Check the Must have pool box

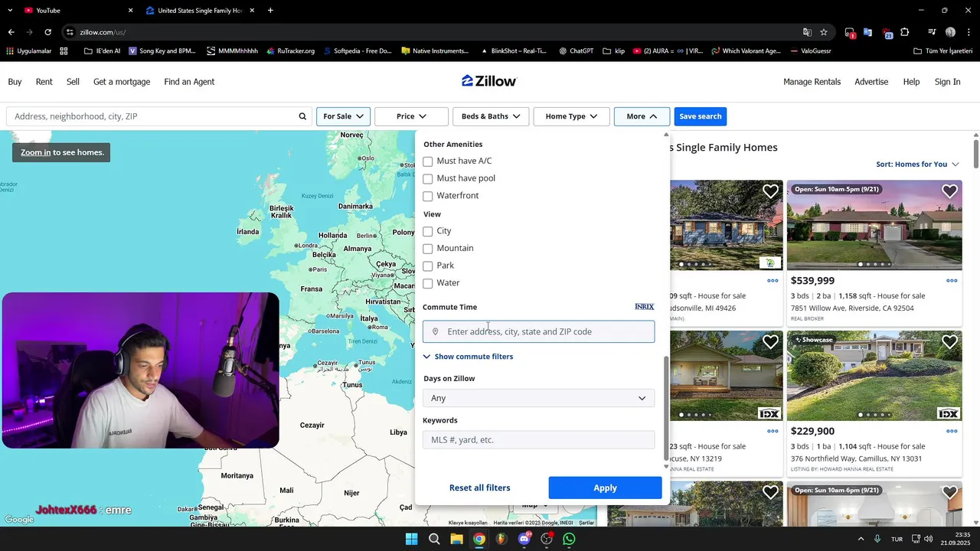tap(428, 179)
